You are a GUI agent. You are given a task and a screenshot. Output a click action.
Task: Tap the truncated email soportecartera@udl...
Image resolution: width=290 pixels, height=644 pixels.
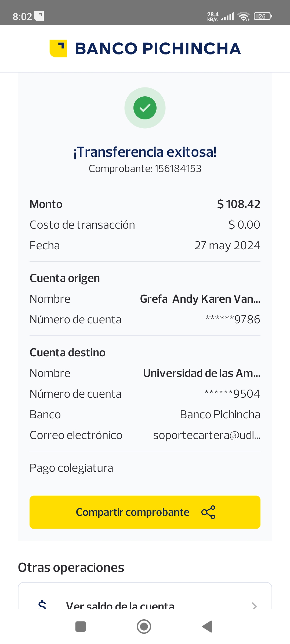(x=206, y=435)
